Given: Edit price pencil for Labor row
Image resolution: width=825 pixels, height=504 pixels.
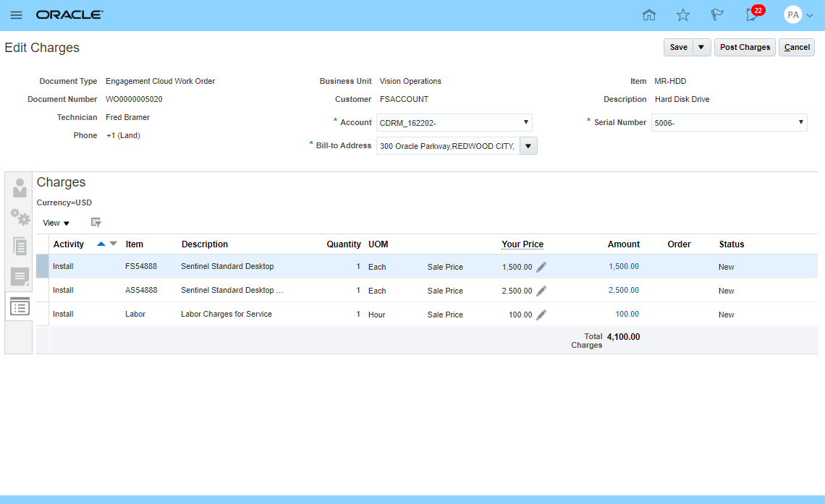Looking at the screenshot, I should [541, 315].
